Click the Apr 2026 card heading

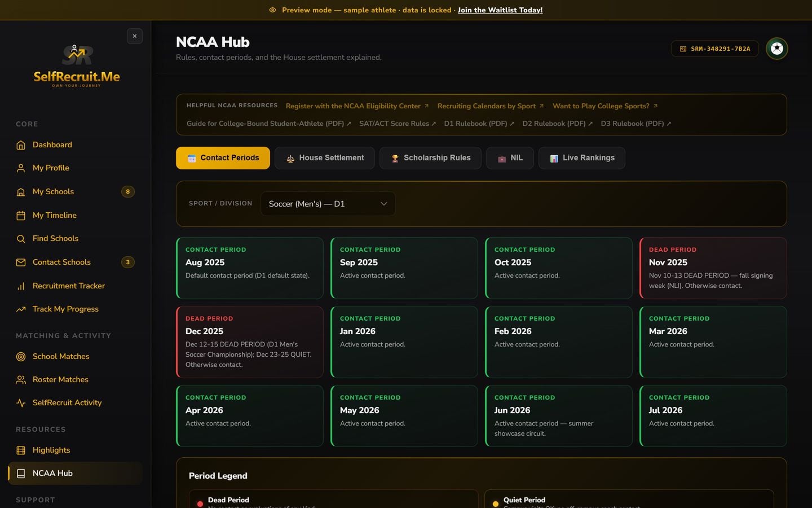click(204, 410)
